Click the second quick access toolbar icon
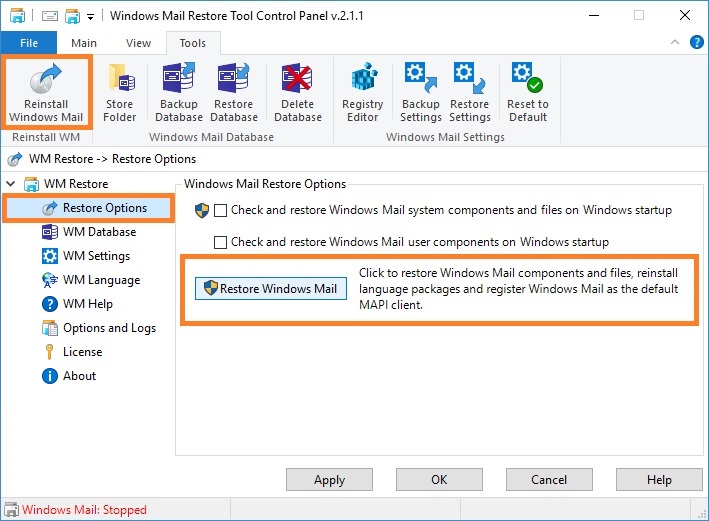Viewport: 709px width, 521px height. (72, 16)
